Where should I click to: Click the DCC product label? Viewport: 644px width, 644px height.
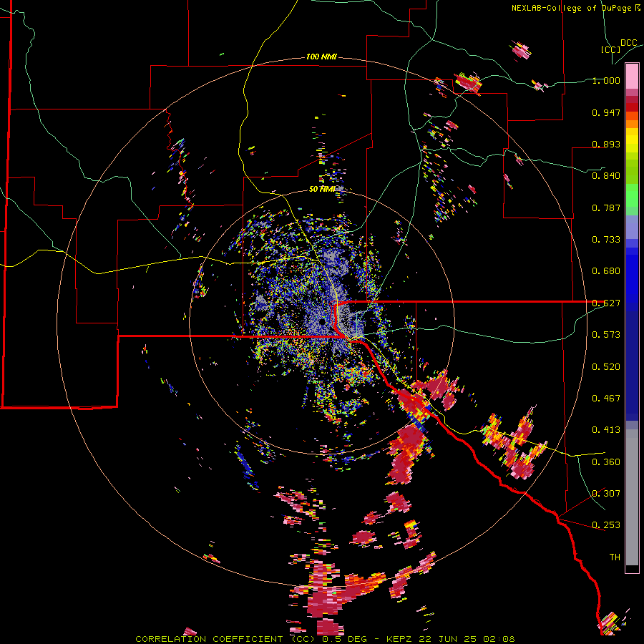[629, 43]
